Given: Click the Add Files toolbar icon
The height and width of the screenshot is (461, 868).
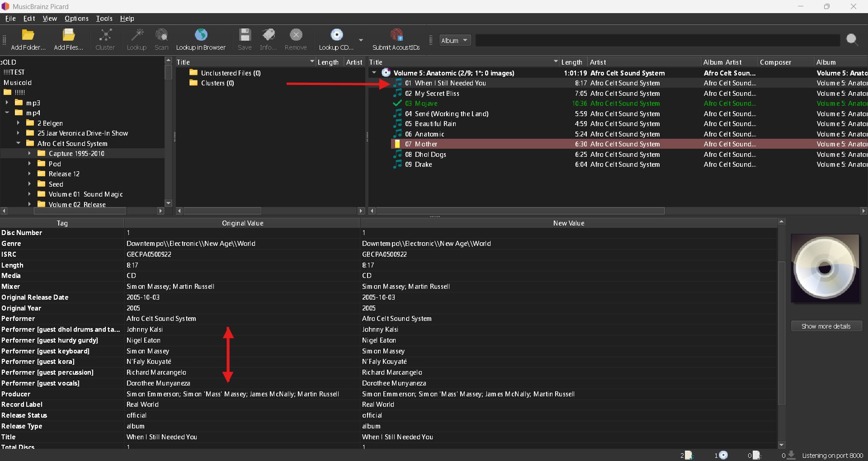Looking at the screenshot, I should coord(69,35).
